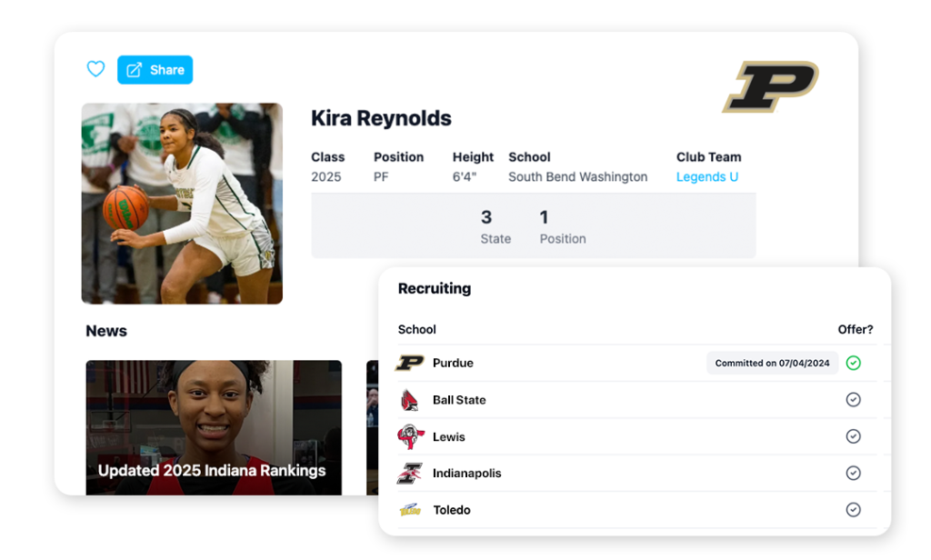This screenshot has height=560, width=931.
Task: Click the offer checkmark for Ball State
Action: tap(853, 400)
